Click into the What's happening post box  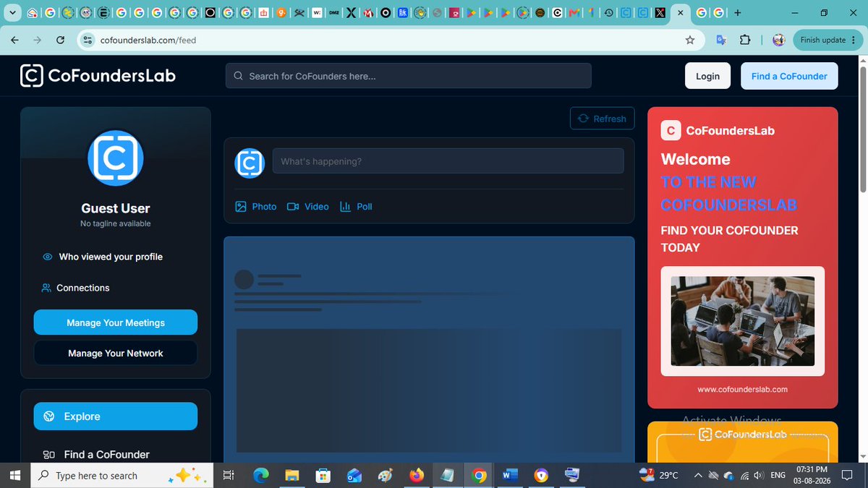448,161
